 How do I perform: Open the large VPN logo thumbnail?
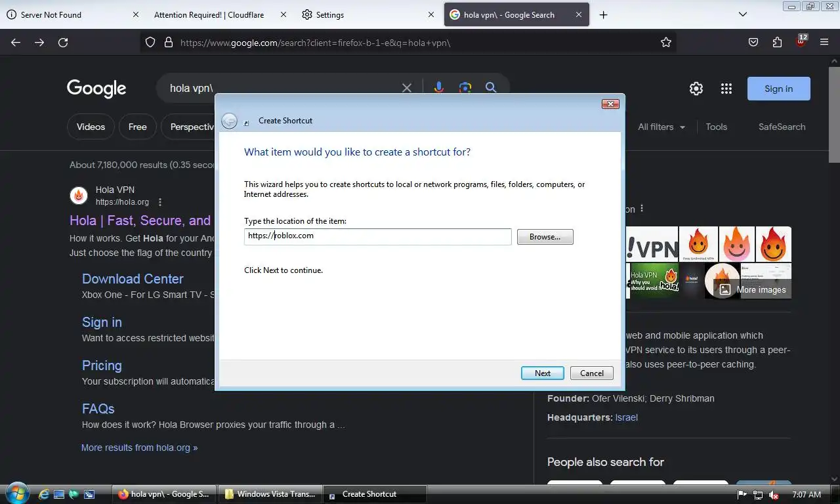click(x=652, y=244)
